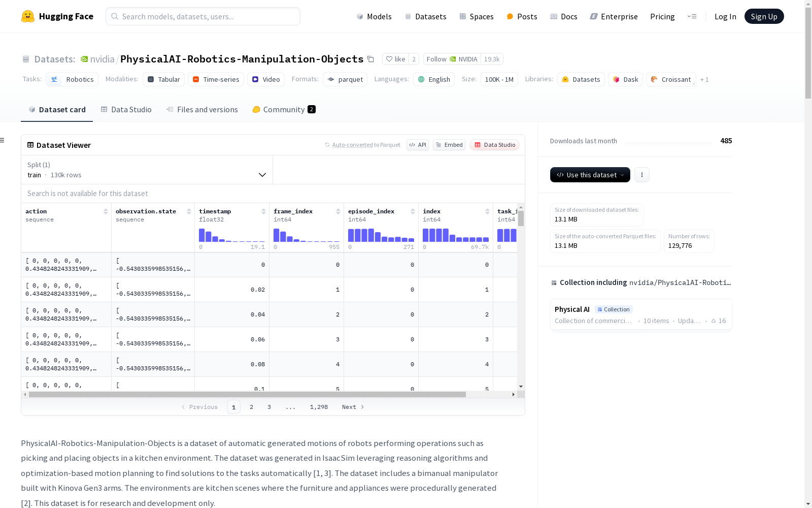812x508 pixels.
Task: Select the Robotics task tag
Action: (72, 79)
